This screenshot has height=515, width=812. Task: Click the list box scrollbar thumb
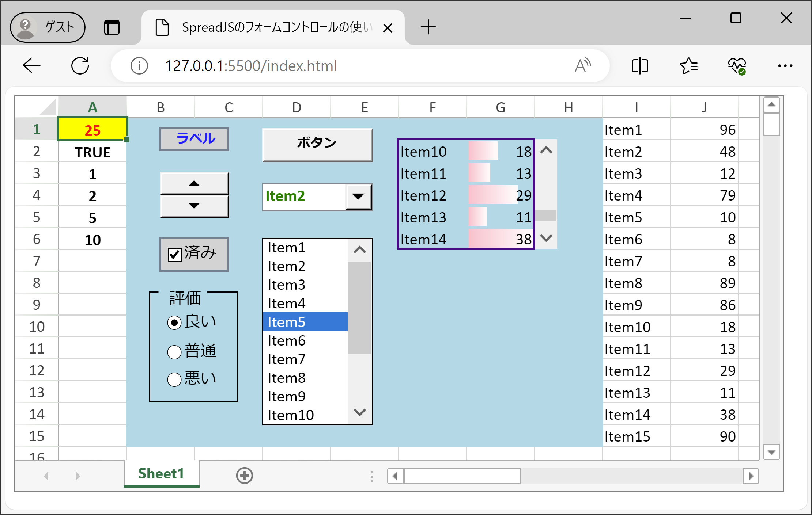coord(359,308)
